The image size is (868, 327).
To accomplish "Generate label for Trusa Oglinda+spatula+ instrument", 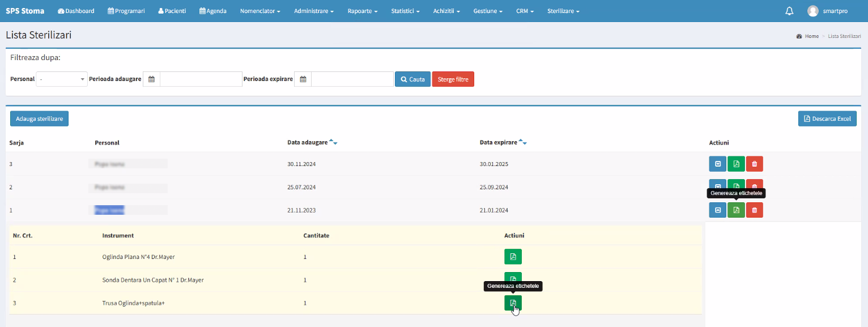I will (x=513, y=303).
